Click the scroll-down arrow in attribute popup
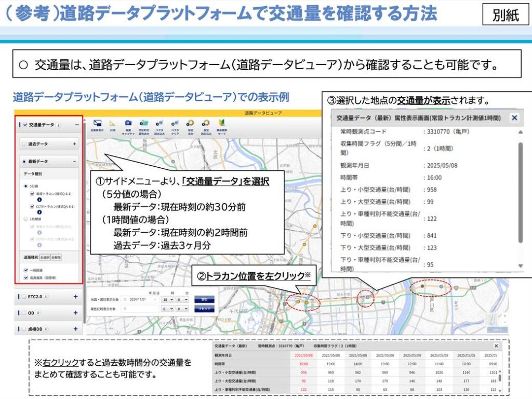This screenshot has height=399, width=532. [x=521, y=266]
